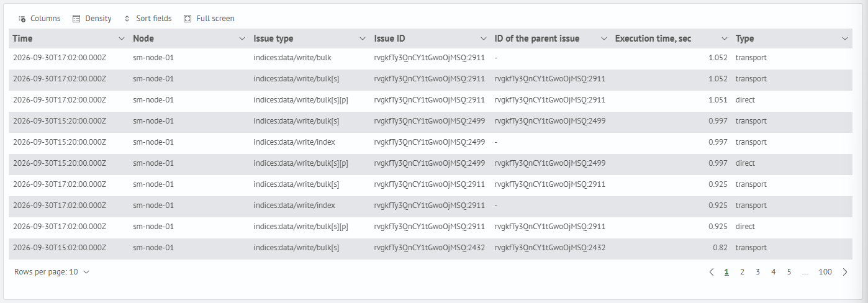
Task: Select the 2026-09-30T15:02:00.000Z time cell
Action: (60, 248)
